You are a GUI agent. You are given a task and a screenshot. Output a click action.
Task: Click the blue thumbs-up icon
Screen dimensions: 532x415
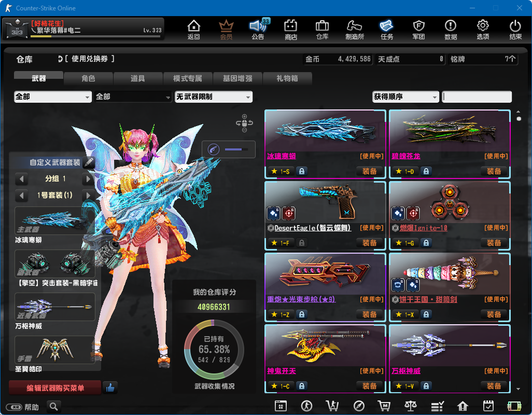[x=110, y=388]
